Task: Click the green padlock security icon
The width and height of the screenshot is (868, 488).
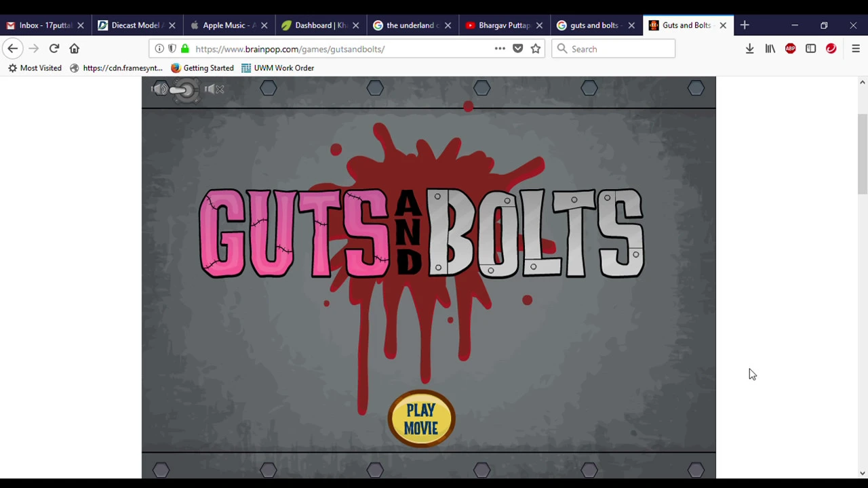Action: (x=184, y=49)
